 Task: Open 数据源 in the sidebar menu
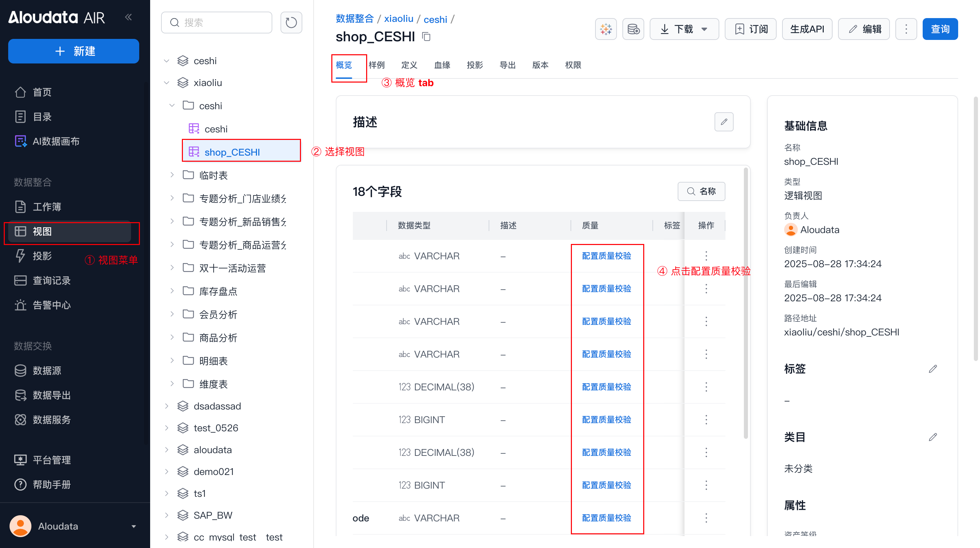point(47,370)
